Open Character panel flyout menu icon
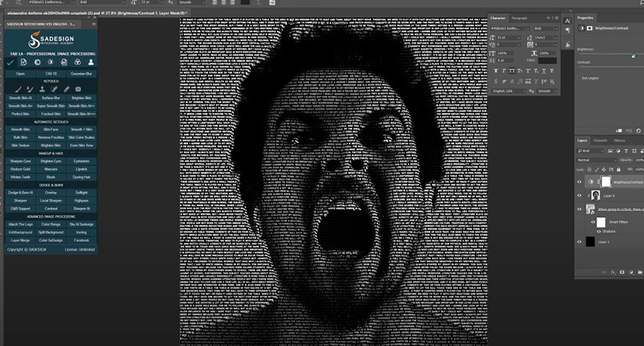The height and width of the screenshot is (346, 644). (x=556, y=18)
